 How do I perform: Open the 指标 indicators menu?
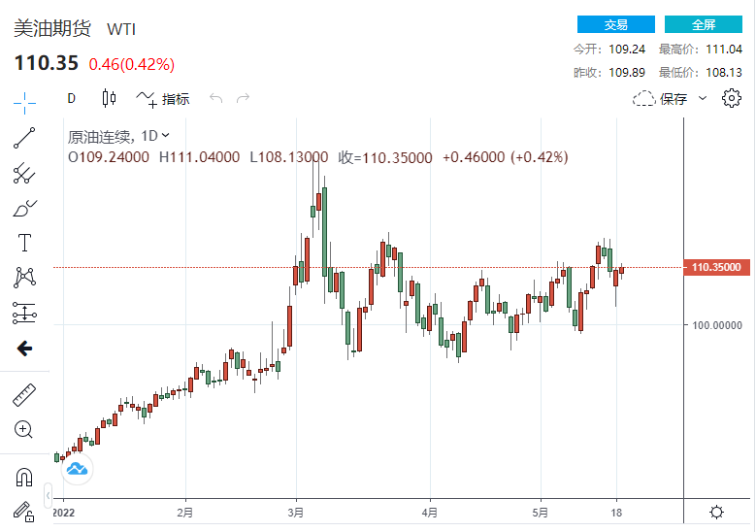pyautogui.click(x=163, y=99)
